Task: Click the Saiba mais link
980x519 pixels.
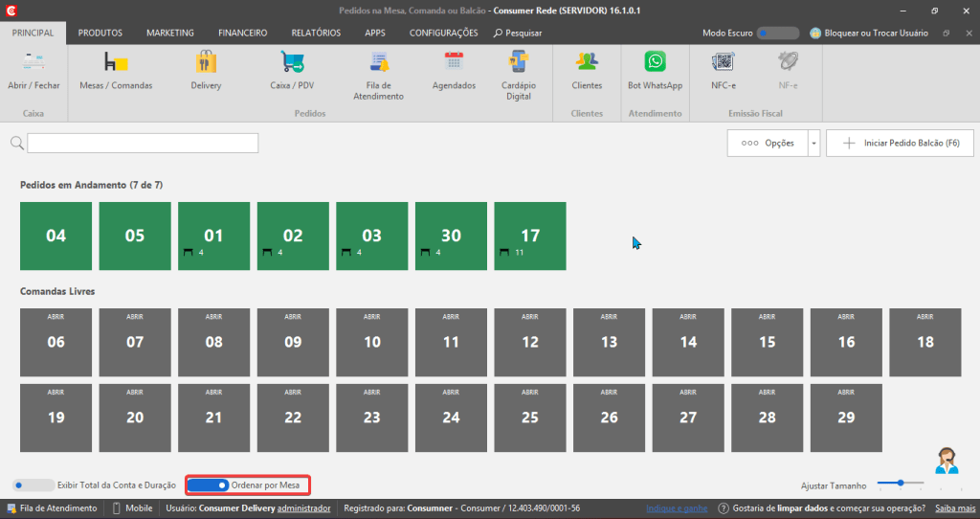Action: point(955,508)
